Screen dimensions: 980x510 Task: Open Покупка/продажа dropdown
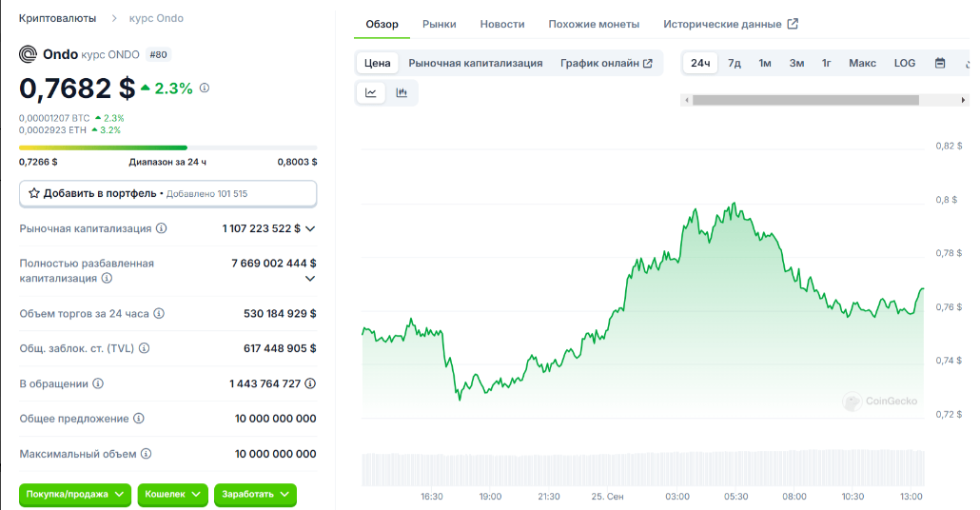tap(75, 494)
